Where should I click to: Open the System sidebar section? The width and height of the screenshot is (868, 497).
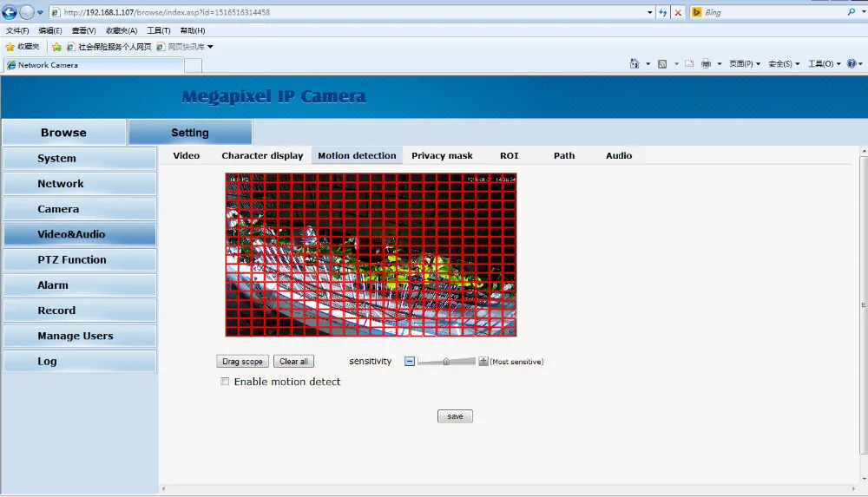(80, 158)
